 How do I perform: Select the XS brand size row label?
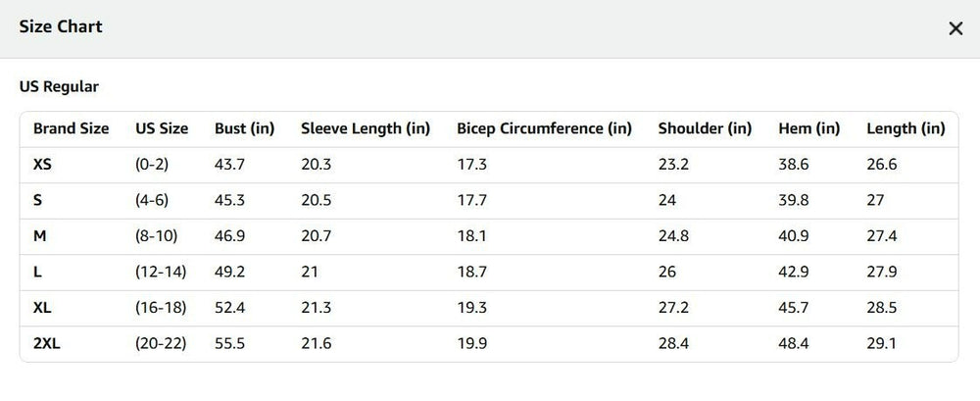(42, 165)
